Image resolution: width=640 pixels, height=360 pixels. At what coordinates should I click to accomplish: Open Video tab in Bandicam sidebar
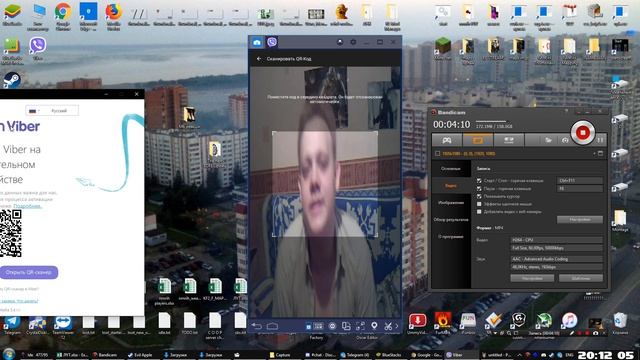click(x=451, y=186)
